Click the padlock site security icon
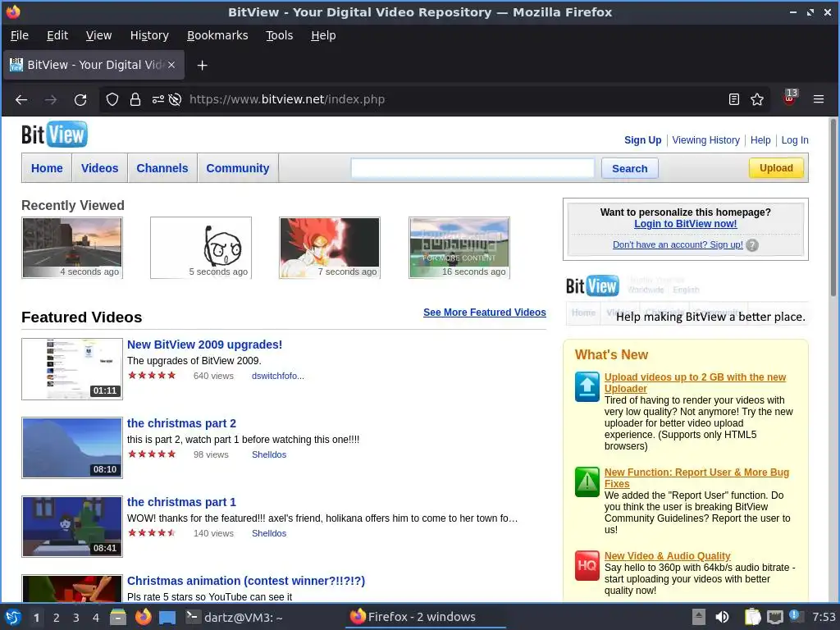The image size is (840, 630). (x=135, y=99)
